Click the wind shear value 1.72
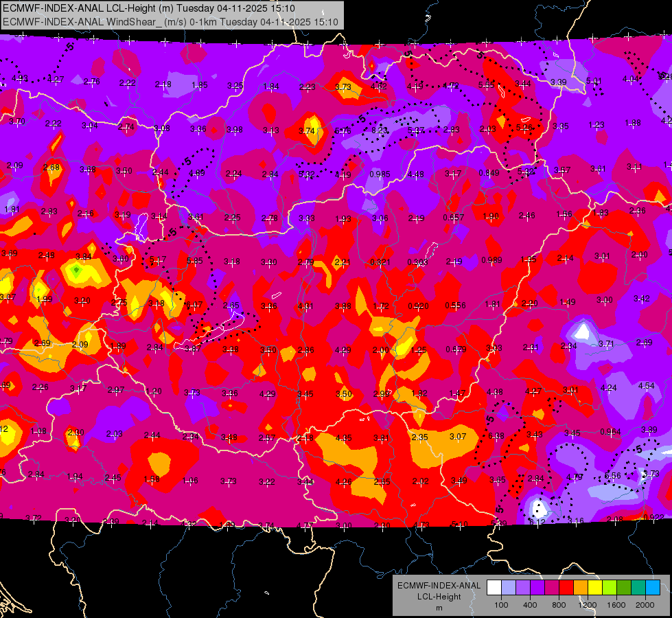 click(x=381, y=306)
